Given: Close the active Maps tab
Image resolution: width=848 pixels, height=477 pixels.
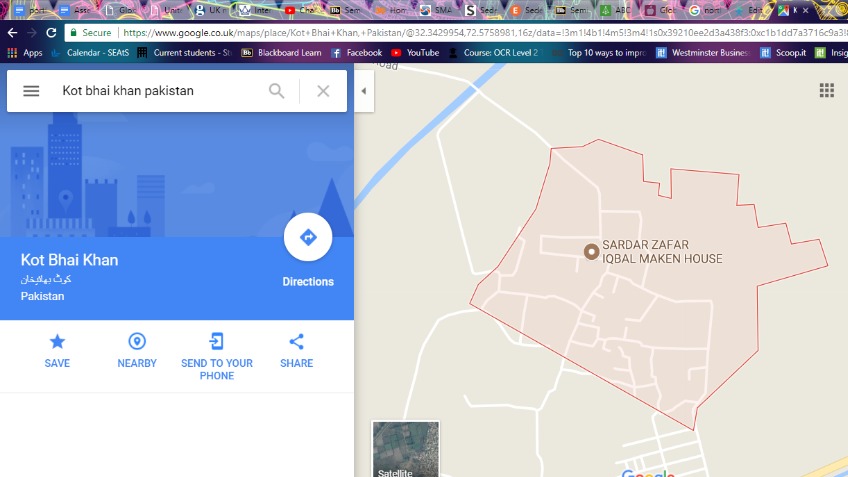Looking at the screenshot, I should point(805,10).
